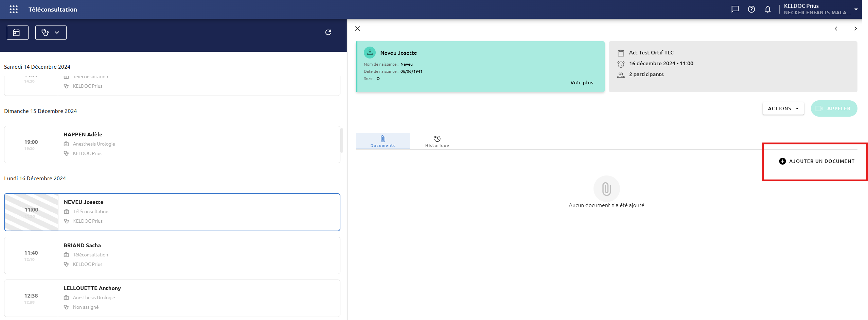Open the ACTIONS dropdown
The width and height of the screenshot is (868, 320).
pos(783,108)
